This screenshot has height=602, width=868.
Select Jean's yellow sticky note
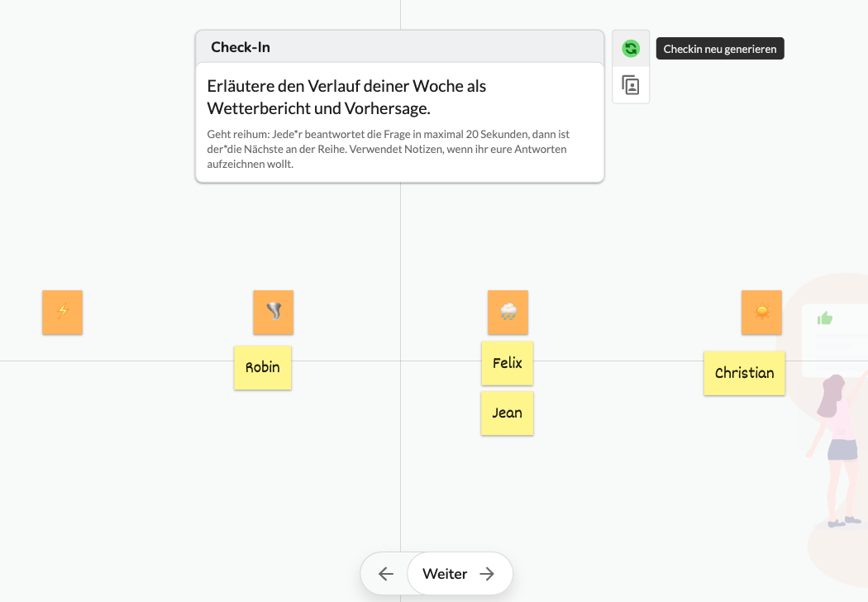[508, 413]
